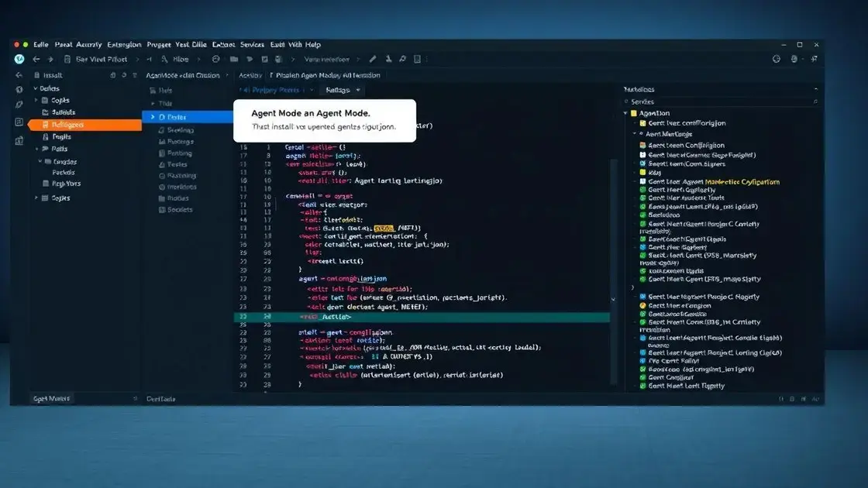The image size is (868, 488).
Task: Collapse the 'Congdes' folder node
Action: coord(40,162)
